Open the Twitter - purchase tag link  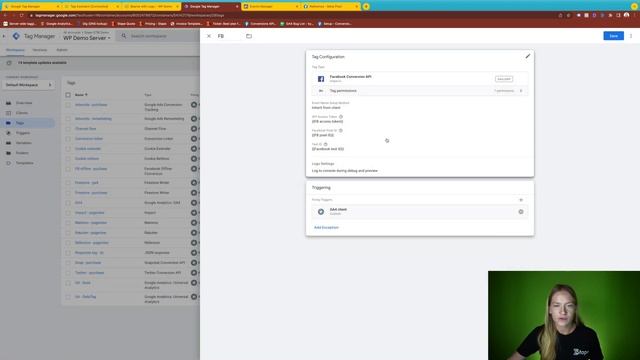89,273
